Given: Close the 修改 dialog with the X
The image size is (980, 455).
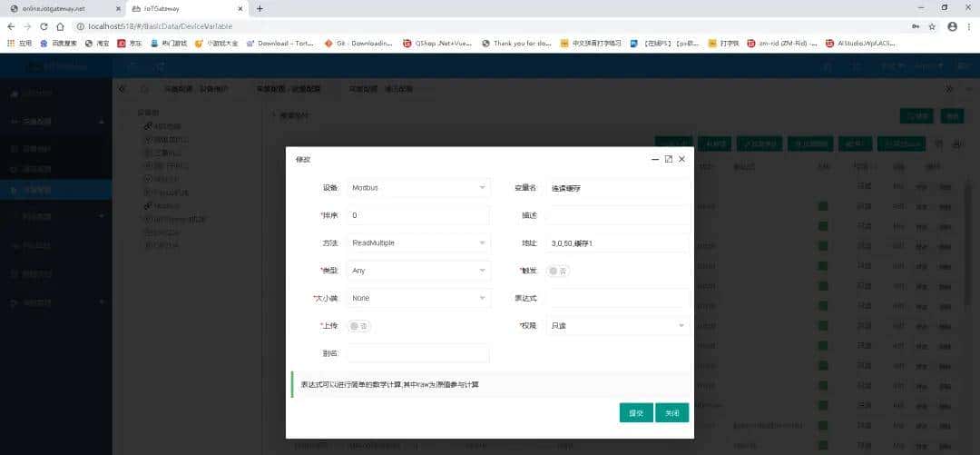Looking at the screenshot, I should (681, 160).
